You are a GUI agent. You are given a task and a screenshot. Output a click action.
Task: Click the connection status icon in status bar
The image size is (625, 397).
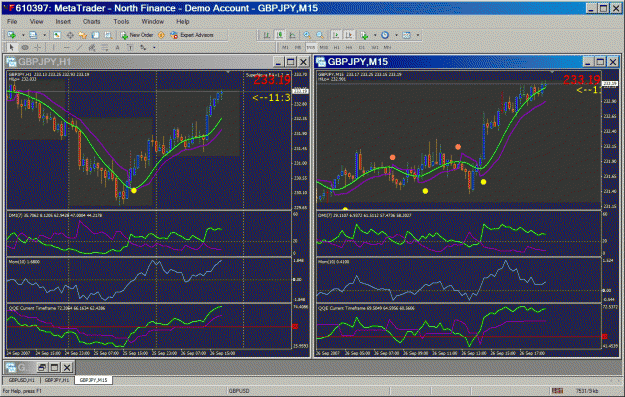click(x=557, y=391)
